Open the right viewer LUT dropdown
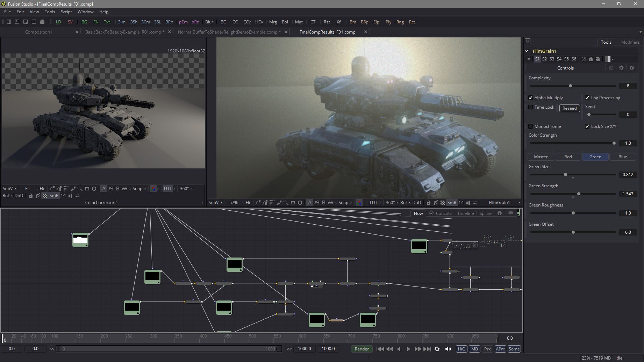This screenshot has height=362, width=644. (x=375, y=203)
